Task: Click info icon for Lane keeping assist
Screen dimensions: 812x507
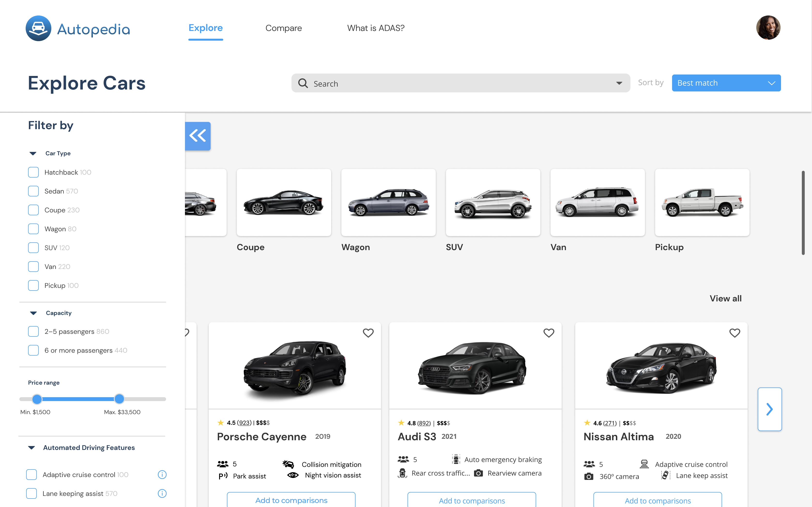Action: (x=162, y=493)
